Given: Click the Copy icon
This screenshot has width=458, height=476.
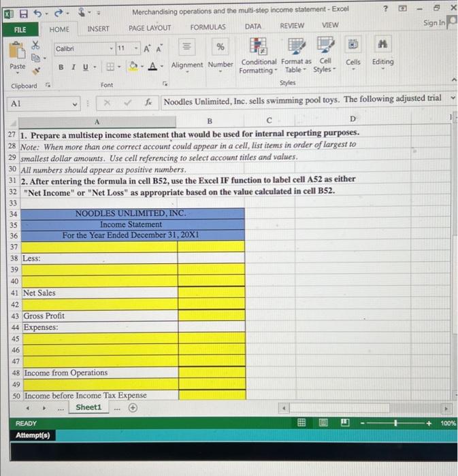Looking at the screenshot, I should pyautogui.click(x=36, y=58).
